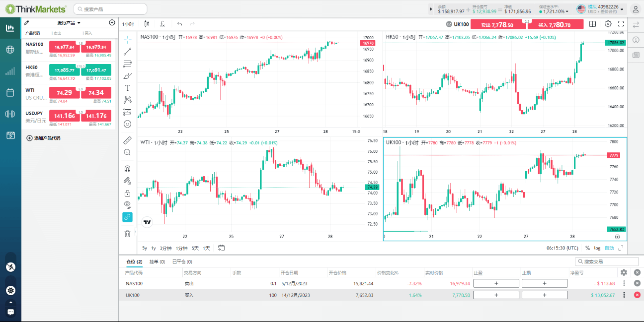The width and height of the screenshot is (644, 322).
Task: Open the user profile icon
Action: 636,9
